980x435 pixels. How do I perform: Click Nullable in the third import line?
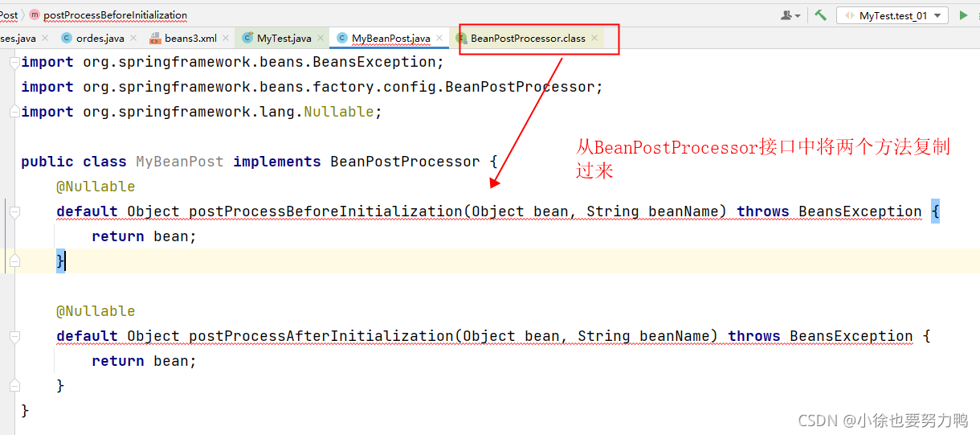point(339,112)
